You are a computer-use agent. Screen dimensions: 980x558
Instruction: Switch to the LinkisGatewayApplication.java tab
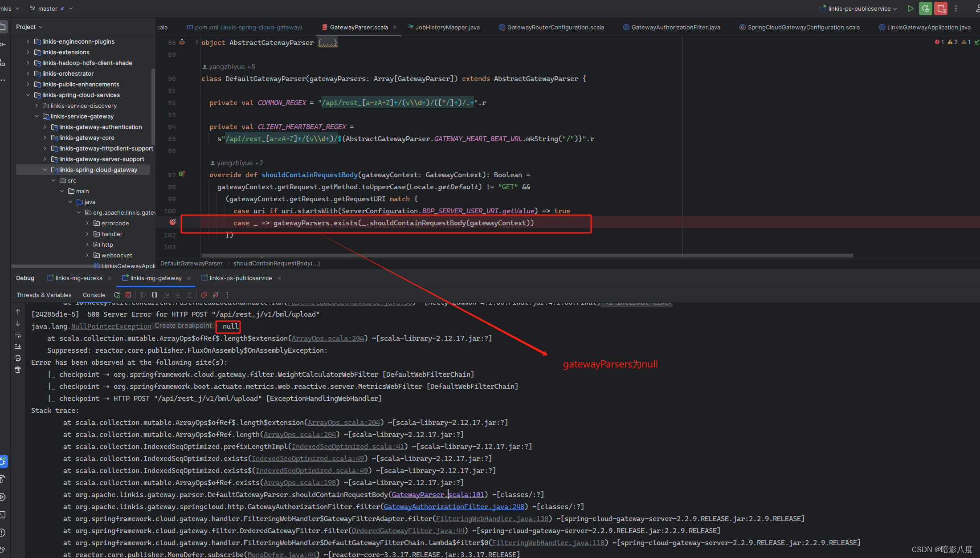(924, 27)
